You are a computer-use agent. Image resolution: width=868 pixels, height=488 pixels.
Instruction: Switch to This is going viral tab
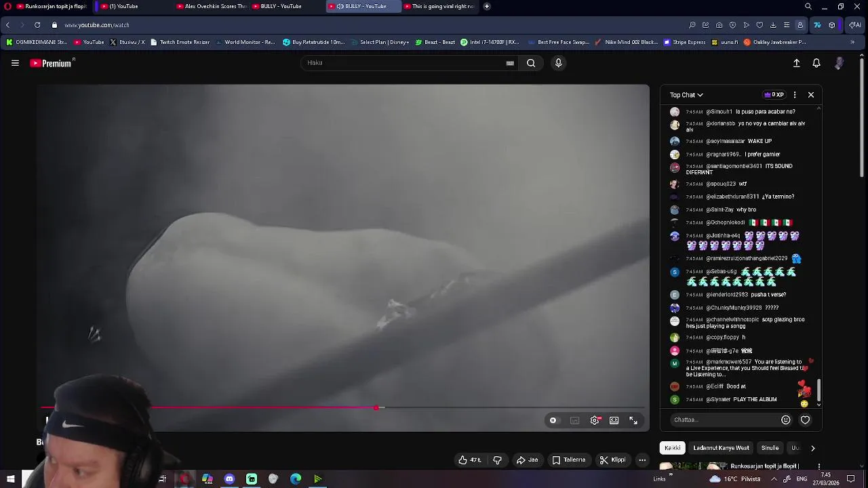(x=439, y=6)
